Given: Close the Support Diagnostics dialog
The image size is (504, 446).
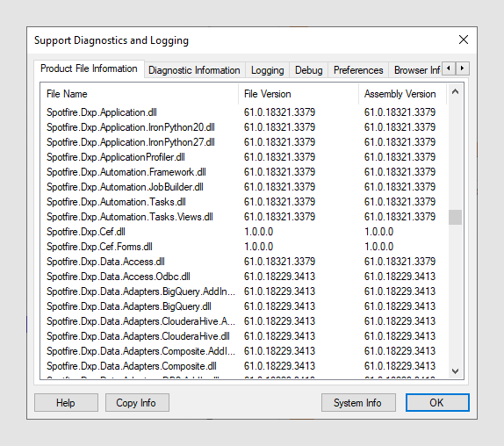Looking at the screenshot, I should [x=464, y=40].
